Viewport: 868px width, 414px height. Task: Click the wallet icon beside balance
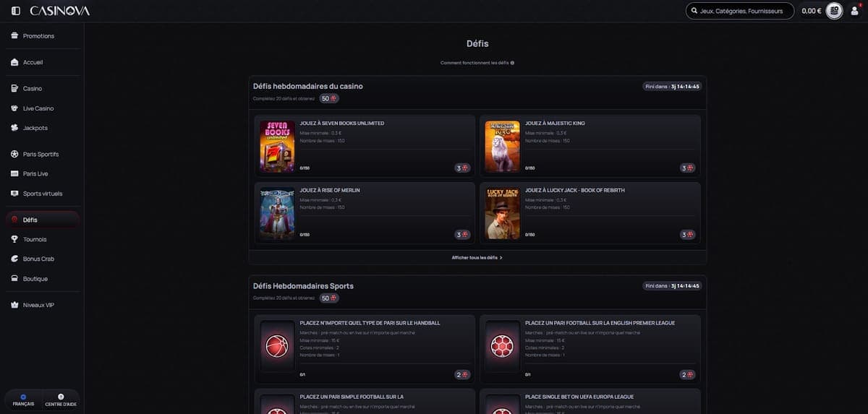(834, 11)
